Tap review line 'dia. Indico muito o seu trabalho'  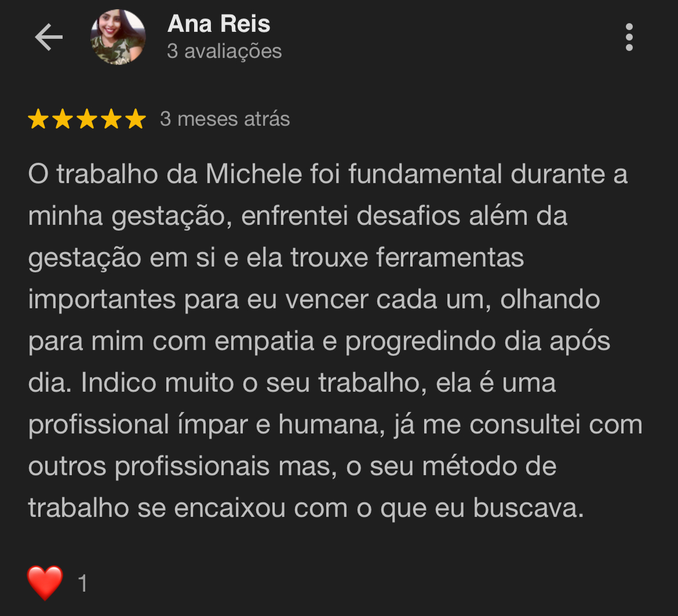click(292, 382)
